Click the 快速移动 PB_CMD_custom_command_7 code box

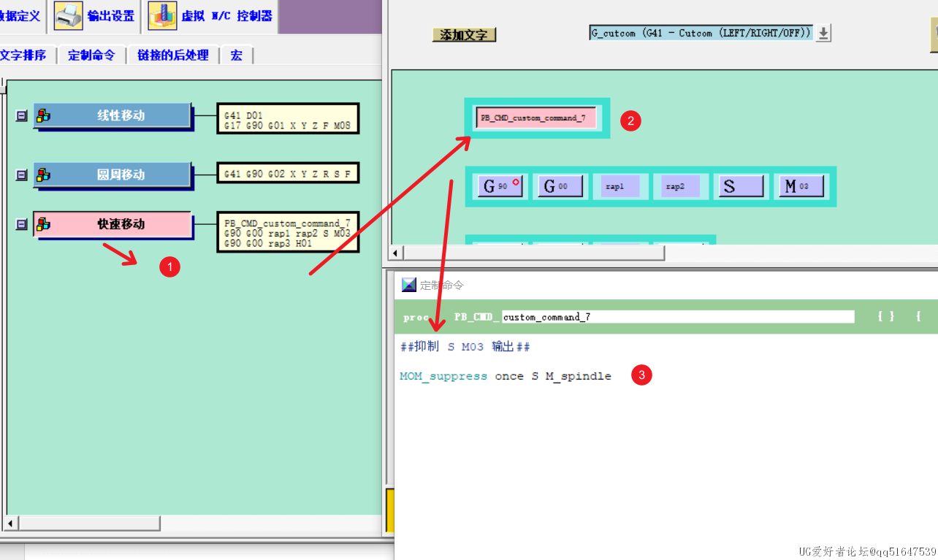pos(288,232)
